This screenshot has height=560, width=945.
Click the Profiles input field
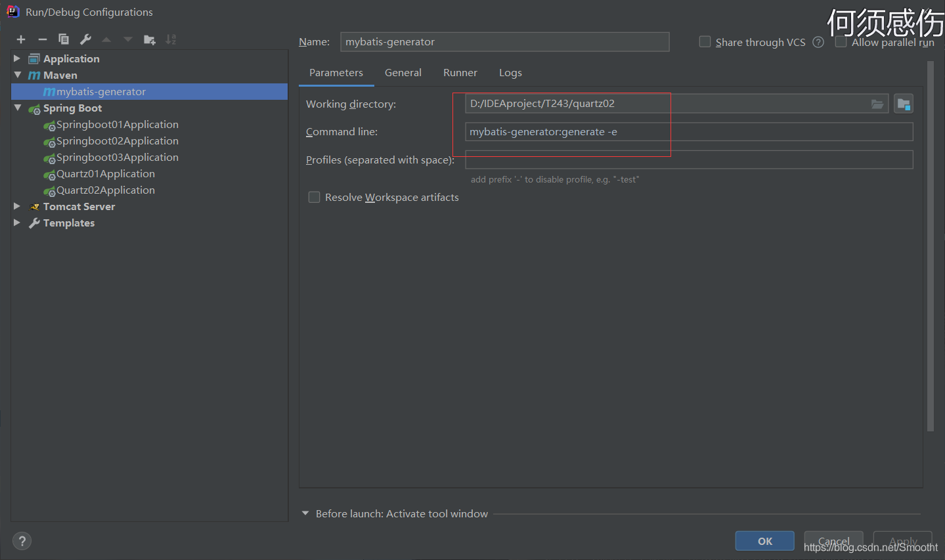[x=689, y=160]
